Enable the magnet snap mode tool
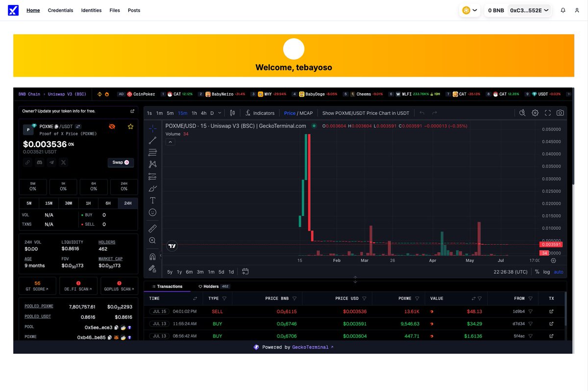Viewport: 588px width, 391px height. [x=152, y=256]
